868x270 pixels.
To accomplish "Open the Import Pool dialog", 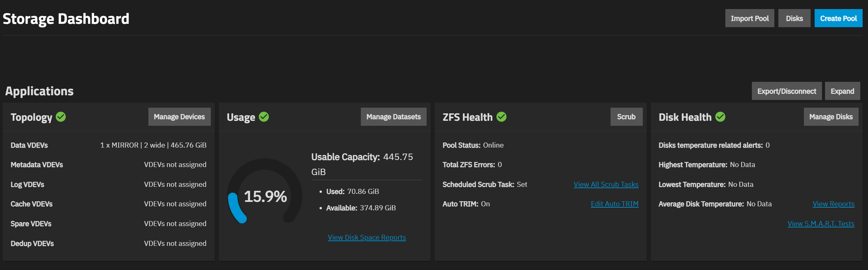I will tap(750, 18).
